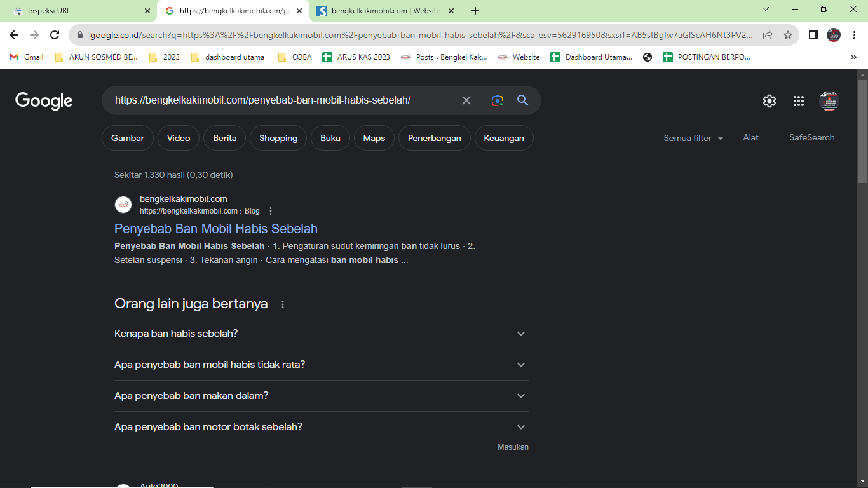This screenshot has height=488, width=868.
Task: Open the tab search dropdown
Action: (x=766, y=10)
